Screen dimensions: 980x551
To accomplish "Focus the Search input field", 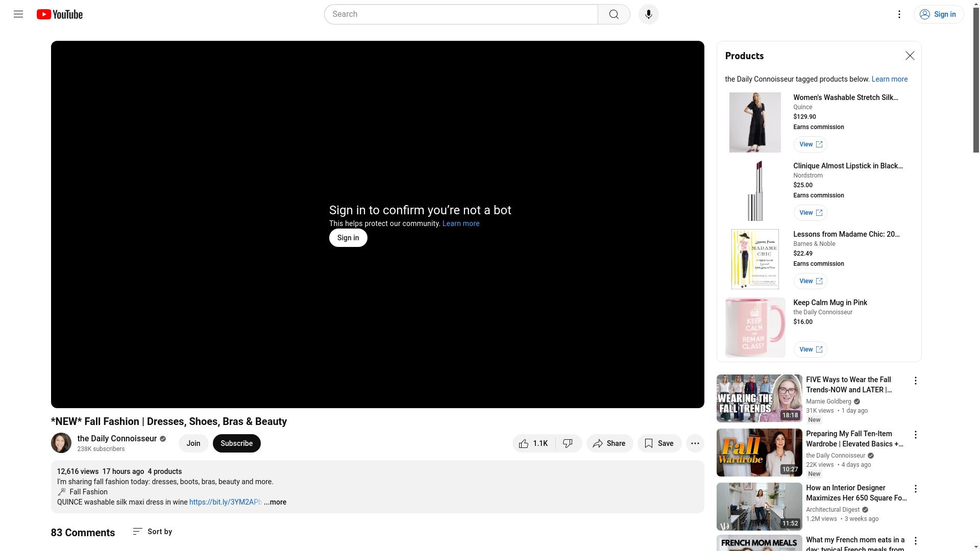I will click(461, 14).
